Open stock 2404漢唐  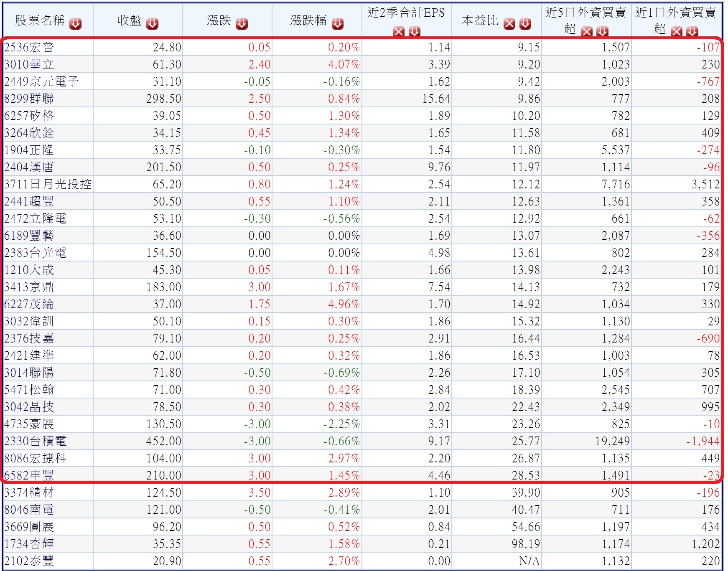29,167
